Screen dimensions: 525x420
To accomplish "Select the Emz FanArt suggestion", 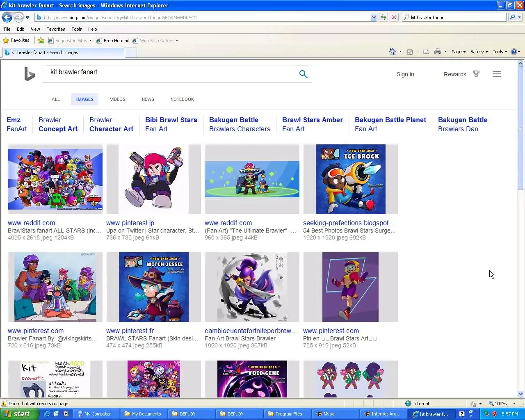I will (x=16, y=124).
